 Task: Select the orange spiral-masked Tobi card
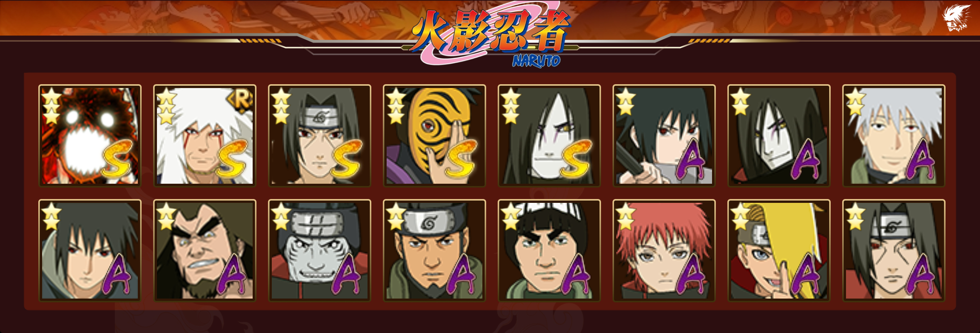pos(434,135)
